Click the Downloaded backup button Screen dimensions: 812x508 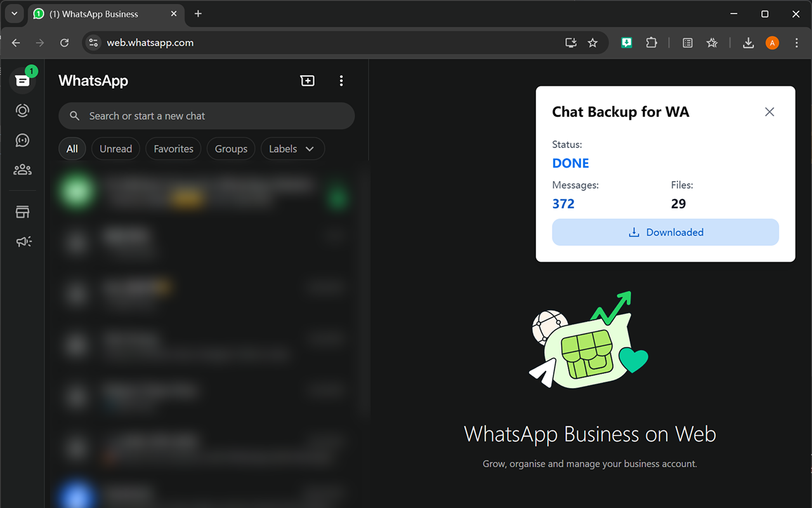point(665,232)
